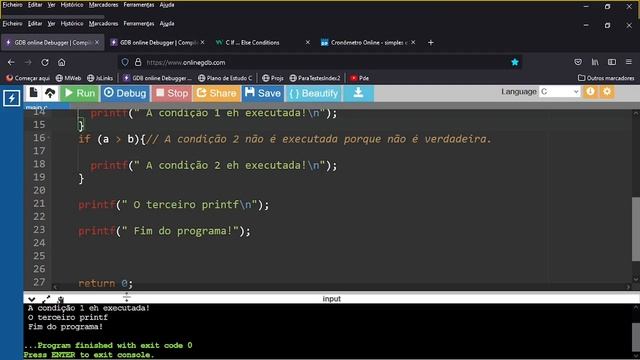Toggle the browser sidebar icon
This screenshot has height=360, width=640.
tap(612, 62)
